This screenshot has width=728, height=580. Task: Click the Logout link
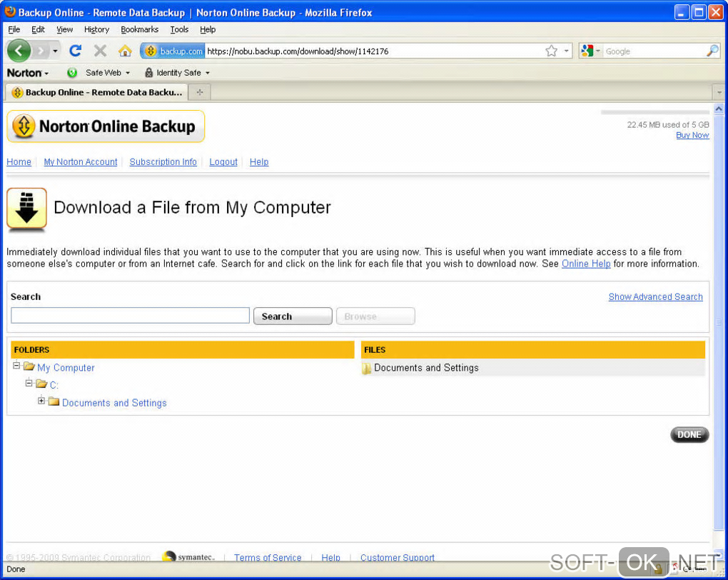click(223, 161)
